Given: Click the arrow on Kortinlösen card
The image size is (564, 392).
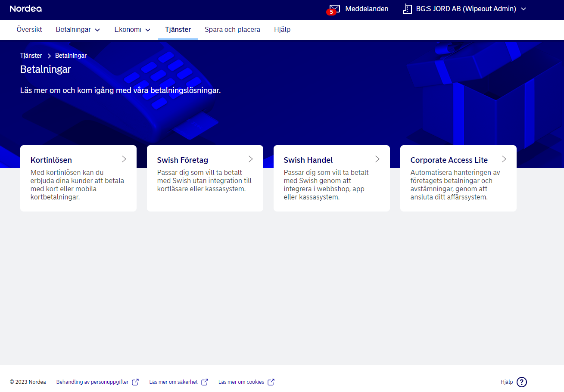Looking at the screenshot, I should point(124,159).
